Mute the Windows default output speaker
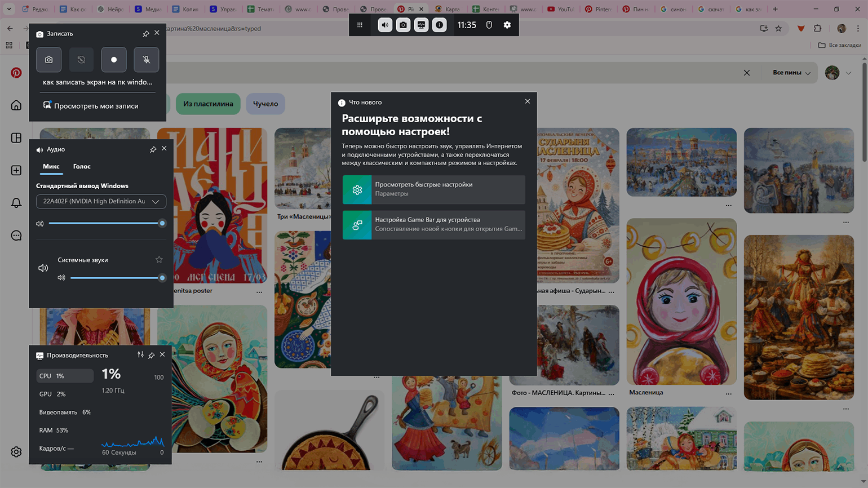This screenshot has height=488, width=868. (40, 224)
